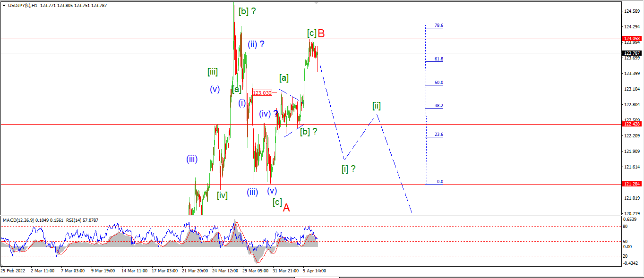Click the current price 123.787 label
The width and height of the screenshot is (644, 278).
coord(631,53)
